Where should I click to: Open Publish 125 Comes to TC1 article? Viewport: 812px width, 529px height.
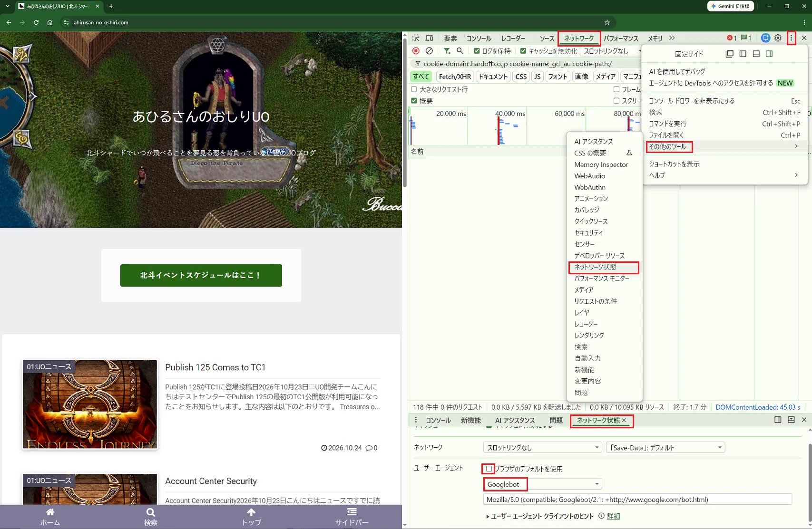point(215,367)
